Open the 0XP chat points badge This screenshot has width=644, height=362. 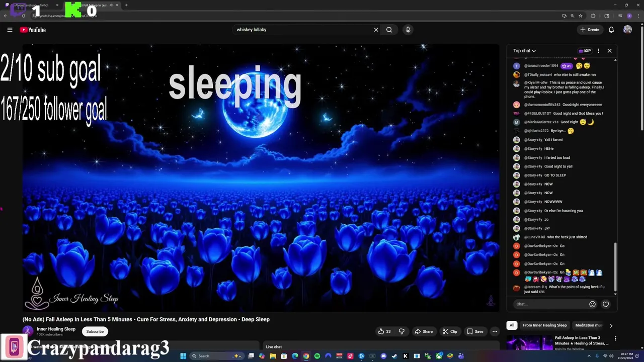[585, 51]
